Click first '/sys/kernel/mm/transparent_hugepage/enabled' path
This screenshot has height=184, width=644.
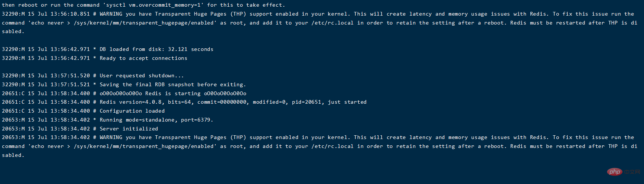tap(145, 23)
